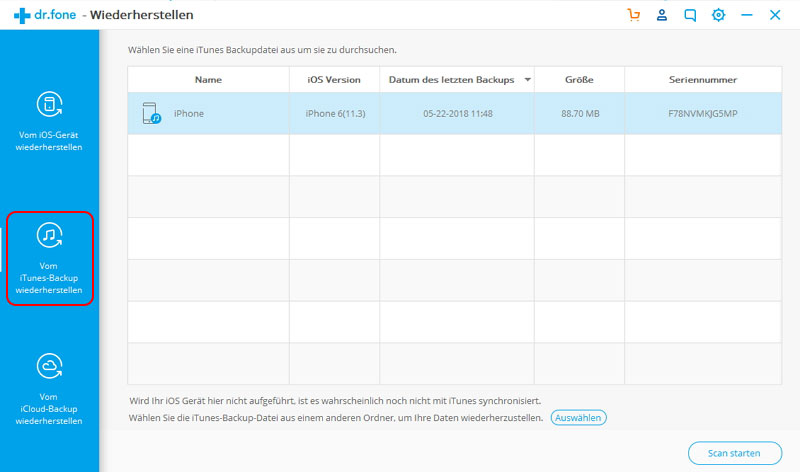The height and width of the screenshot is (472, 800).
Task: Click the Seriennummer column header
Action: 703,80
